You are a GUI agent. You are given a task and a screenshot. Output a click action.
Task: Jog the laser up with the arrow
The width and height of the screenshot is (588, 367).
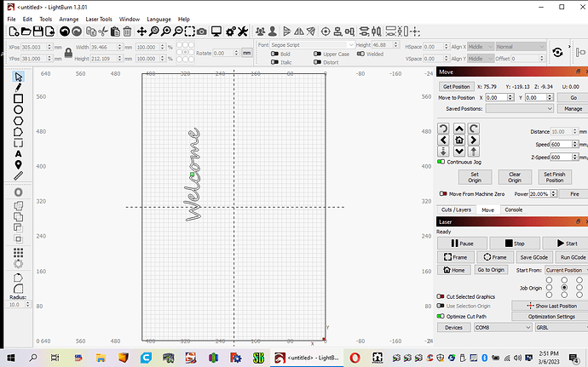click(459, 129)
